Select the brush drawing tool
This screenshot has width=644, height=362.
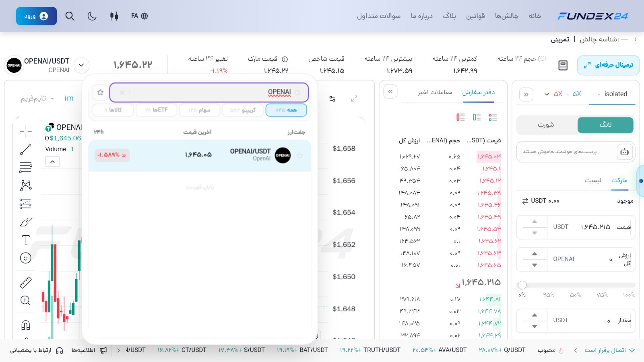(26, 222)
